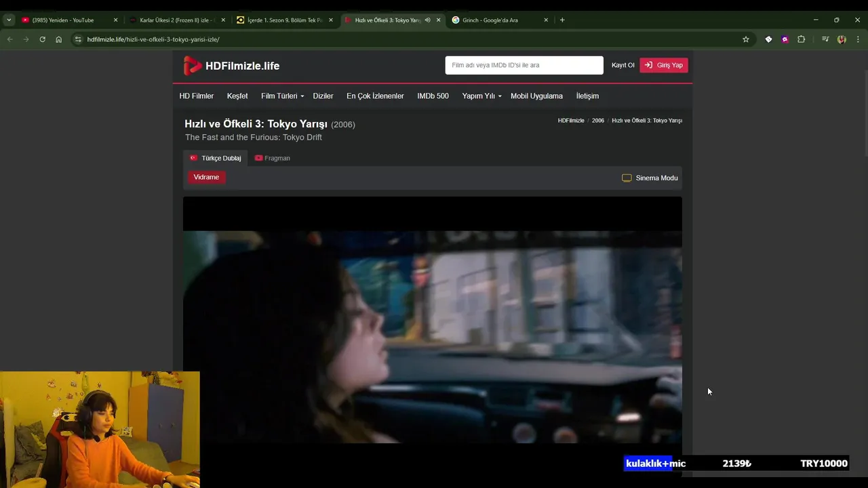The height and width of the screenshot is (488, 868).
Task: Open HD Filmler menu item
Action: point(197,96)
